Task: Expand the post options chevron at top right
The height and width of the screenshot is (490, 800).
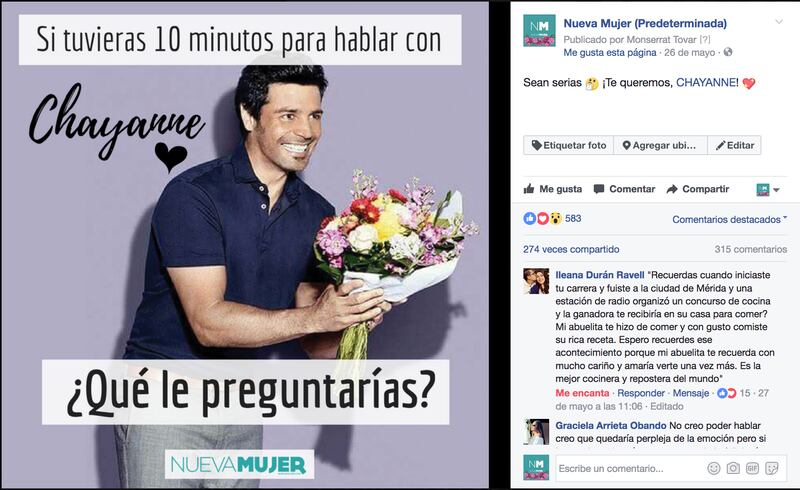Action: coord(779,22)
